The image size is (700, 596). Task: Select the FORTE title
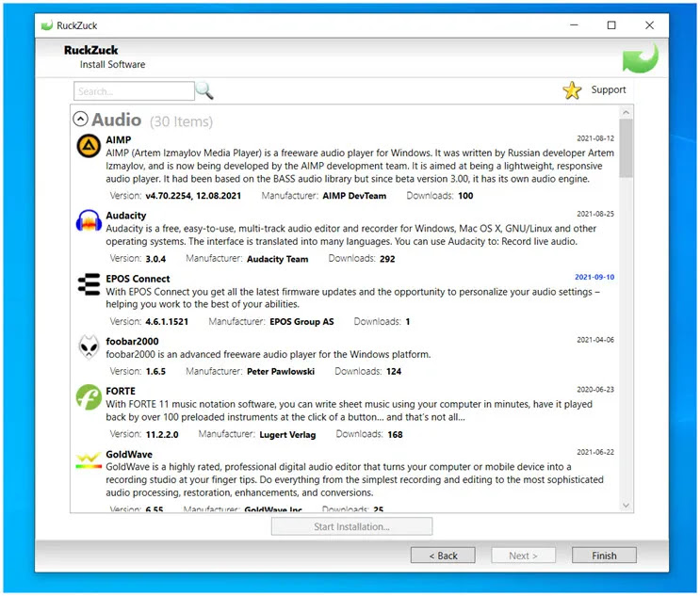coord(121,392)
